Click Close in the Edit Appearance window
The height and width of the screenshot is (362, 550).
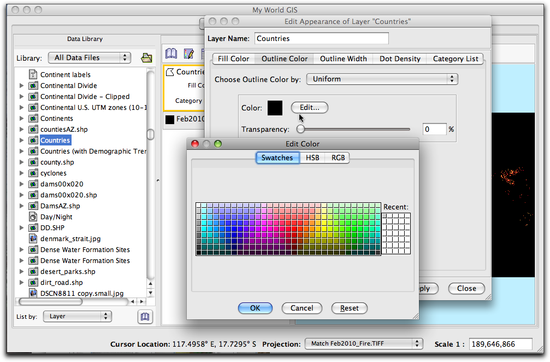tap(466, 288)
